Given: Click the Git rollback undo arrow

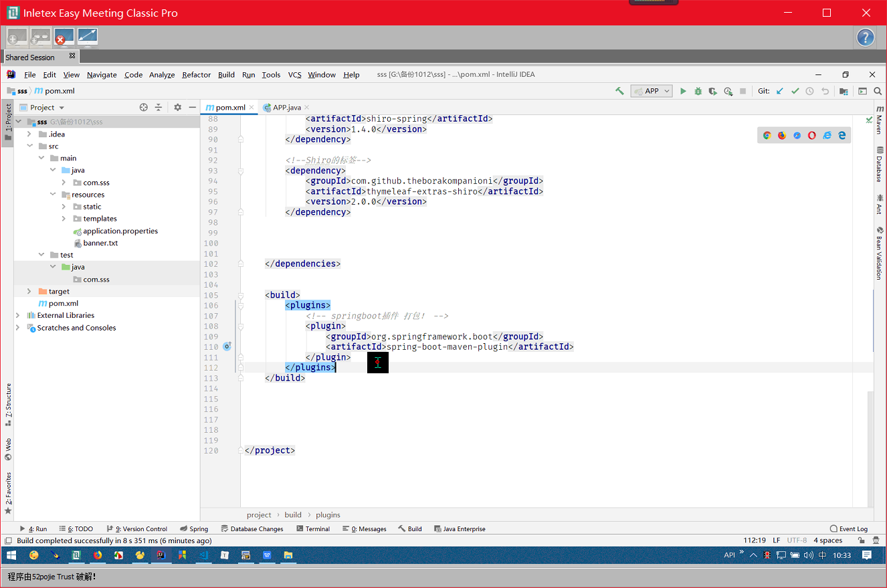Looking at the screenshot, I should pos(825,91).
